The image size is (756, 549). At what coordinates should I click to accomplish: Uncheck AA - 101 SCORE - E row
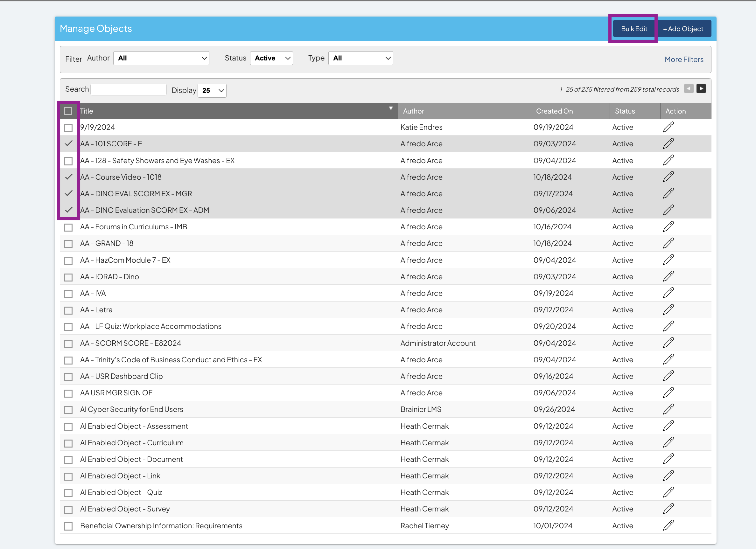pyautogui.click(x=68, y=143)
